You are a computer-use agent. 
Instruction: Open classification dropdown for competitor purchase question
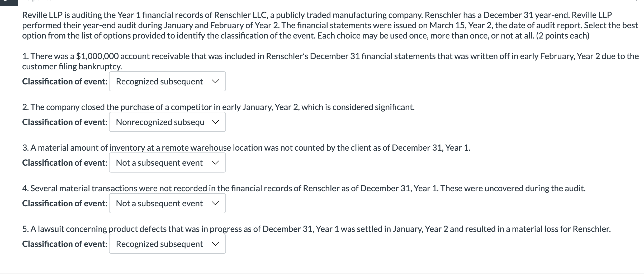pos(167,122)
